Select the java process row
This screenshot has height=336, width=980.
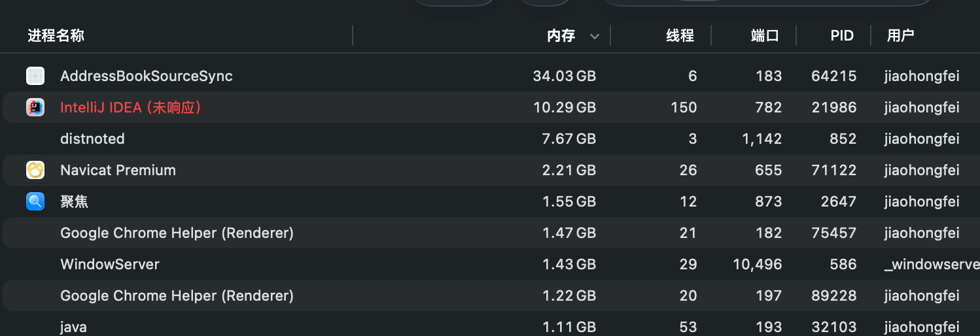coord(73,326)
